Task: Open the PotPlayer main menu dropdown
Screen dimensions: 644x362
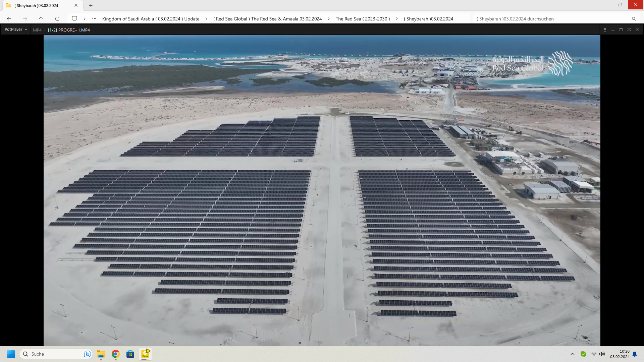Action: 16,29
